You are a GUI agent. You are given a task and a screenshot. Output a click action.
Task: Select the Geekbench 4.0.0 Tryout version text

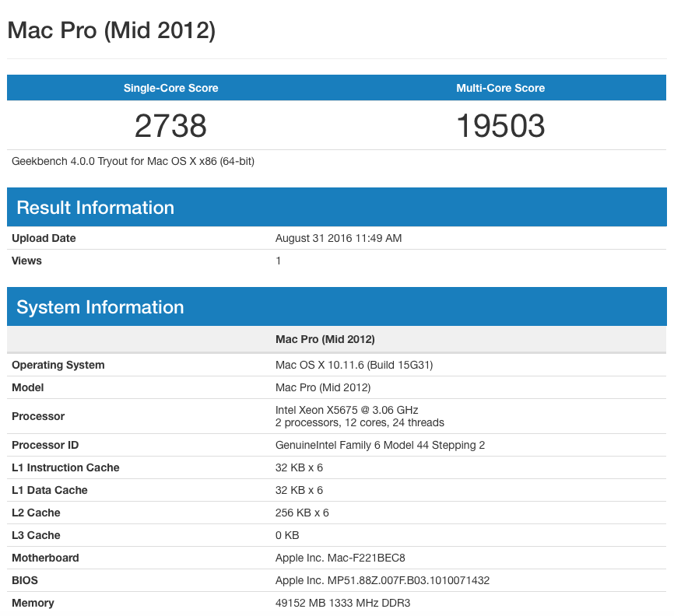tap(133, 162)
